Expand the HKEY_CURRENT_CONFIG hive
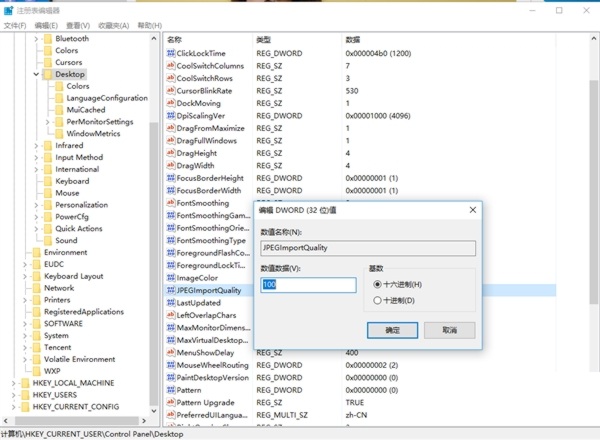This screenshot has width=600, height=440. coord(13,407)
